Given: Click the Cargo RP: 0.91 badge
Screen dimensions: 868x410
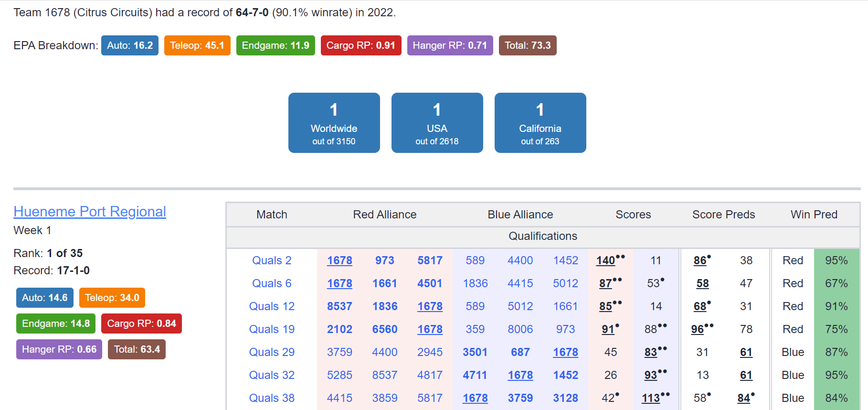Looking at the screenshot, I should click(361, 45).
